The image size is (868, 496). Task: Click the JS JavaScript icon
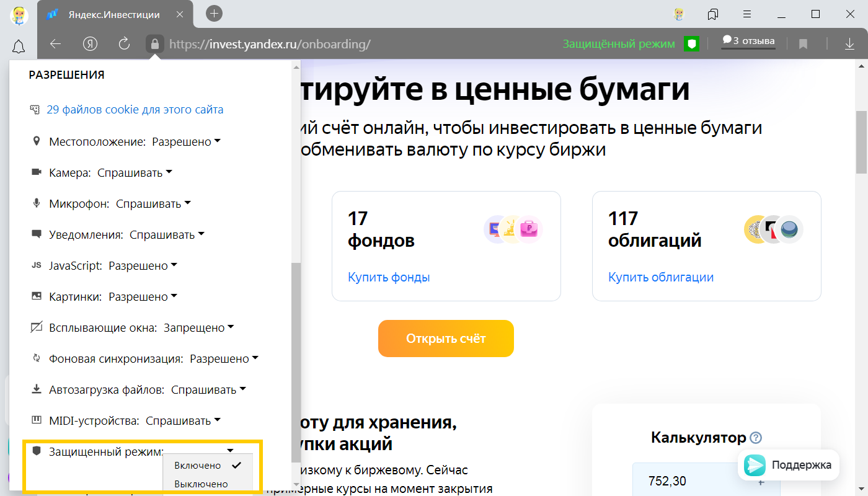(x=36, y=266)
